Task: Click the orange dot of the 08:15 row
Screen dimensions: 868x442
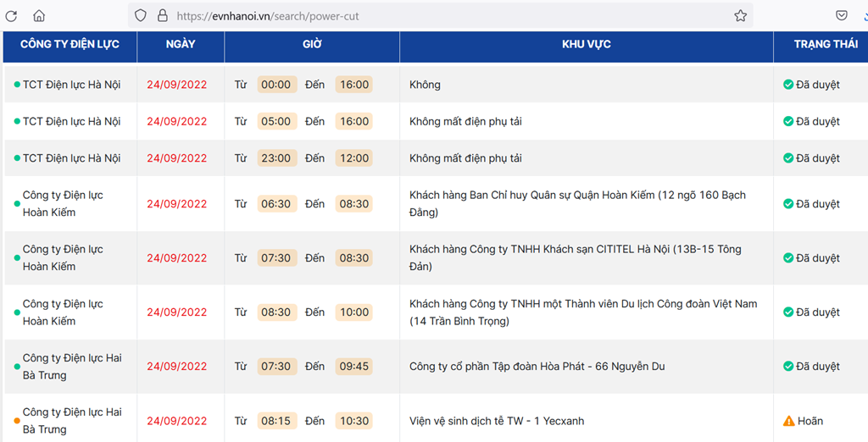Action: (17, 421)
